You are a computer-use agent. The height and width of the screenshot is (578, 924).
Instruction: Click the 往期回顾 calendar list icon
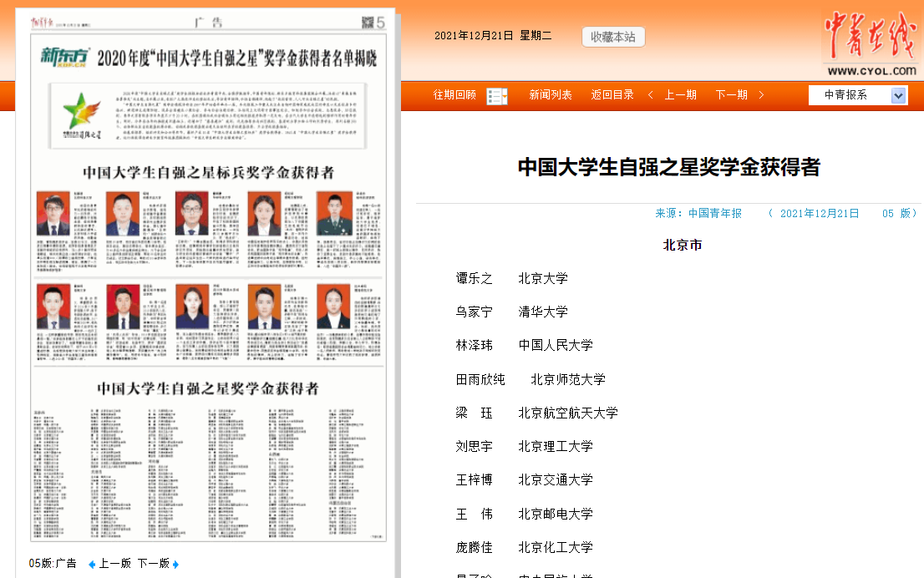click(x=496, y=95)
